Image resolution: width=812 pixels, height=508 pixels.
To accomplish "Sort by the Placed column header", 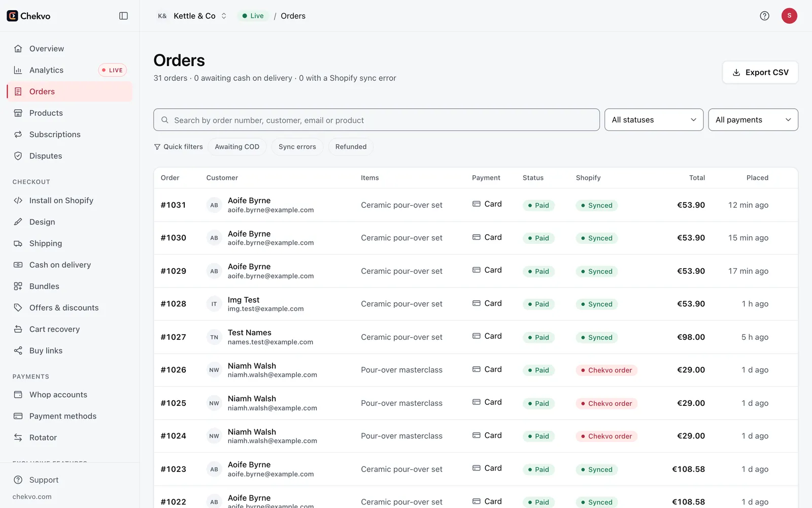I will coord(757,178).
